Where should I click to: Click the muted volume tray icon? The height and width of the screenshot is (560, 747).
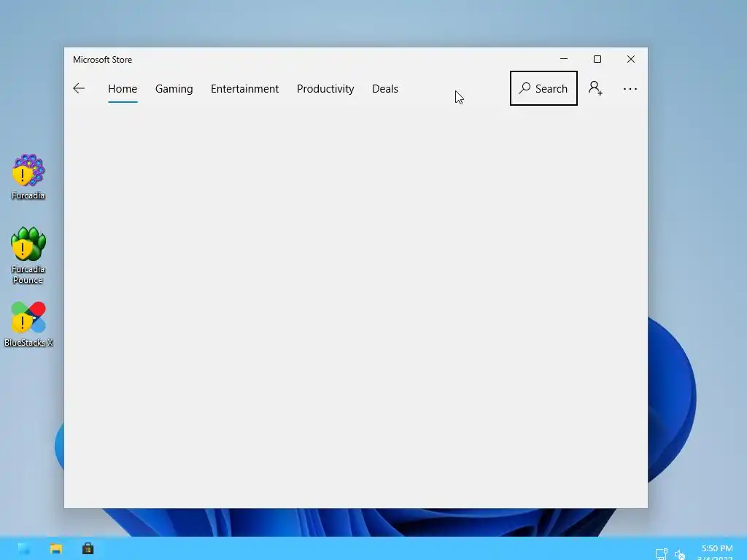coord(680,554)
